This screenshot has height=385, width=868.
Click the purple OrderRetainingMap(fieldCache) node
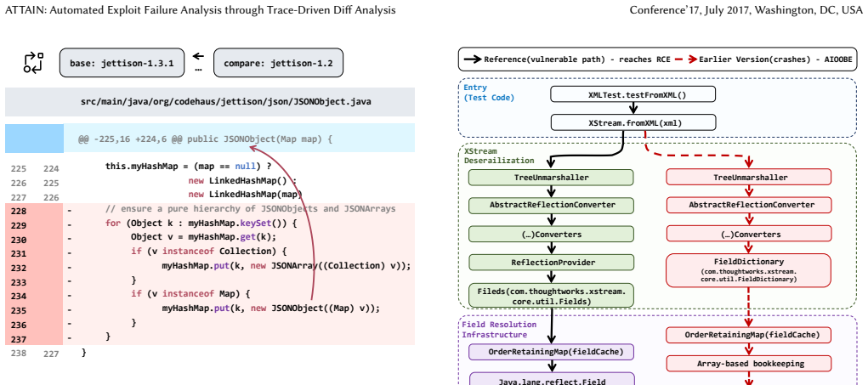click(552, 352)
